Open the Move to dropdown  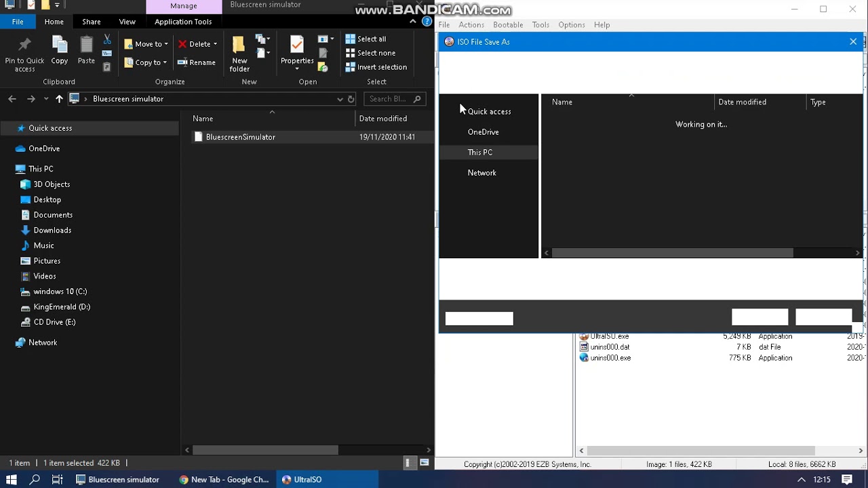[146, 44]
